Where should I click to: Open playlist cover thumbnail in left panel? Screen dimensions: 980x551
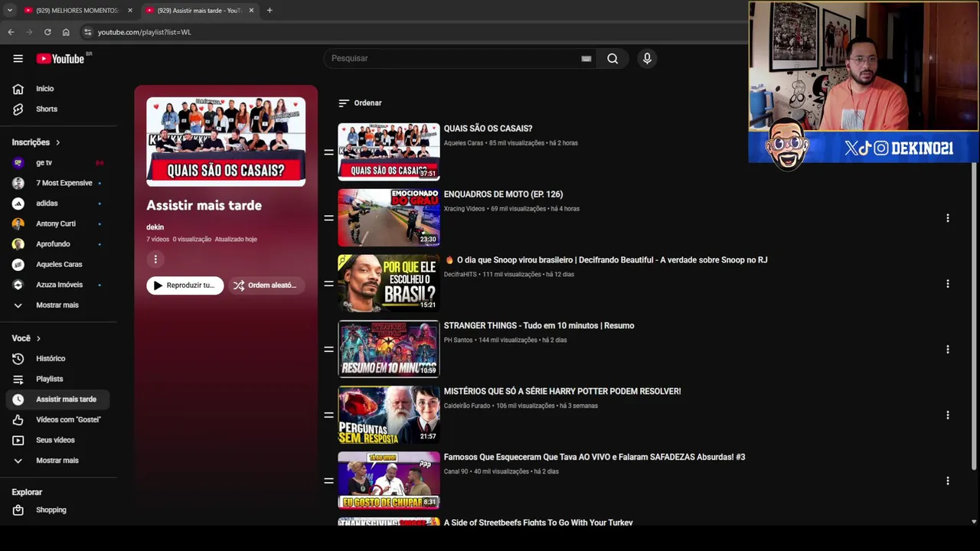click(x=226, y=142)
